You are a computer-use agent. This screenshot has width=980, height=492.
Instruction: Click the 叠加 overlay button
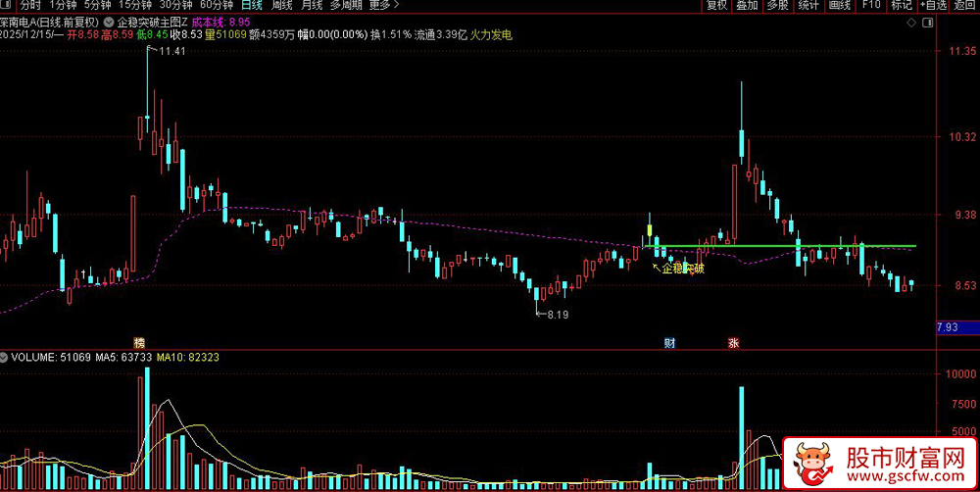747,5
